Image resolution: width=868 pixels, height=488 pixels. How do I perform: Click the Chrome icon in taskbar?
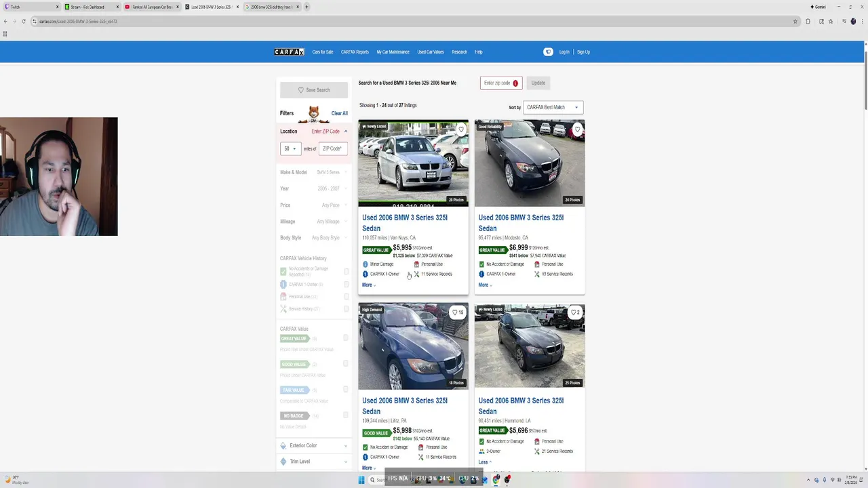tap(496, 479)
